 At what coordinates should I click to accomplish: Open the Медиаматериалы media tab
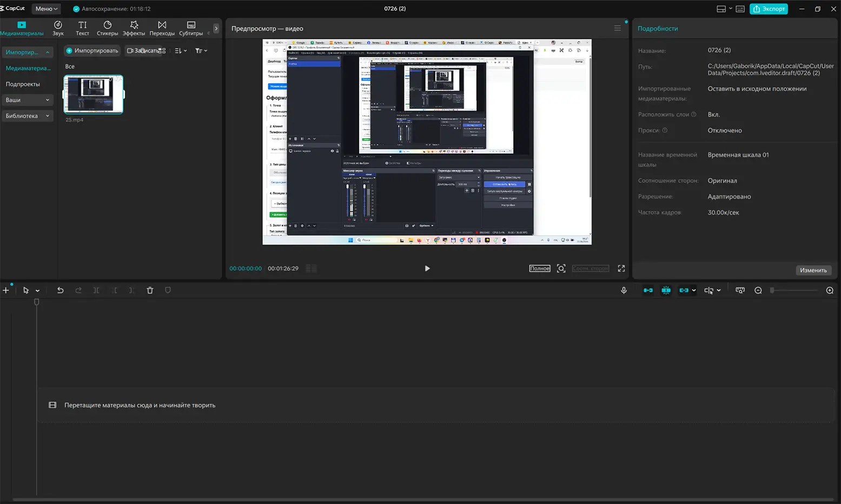22,29
